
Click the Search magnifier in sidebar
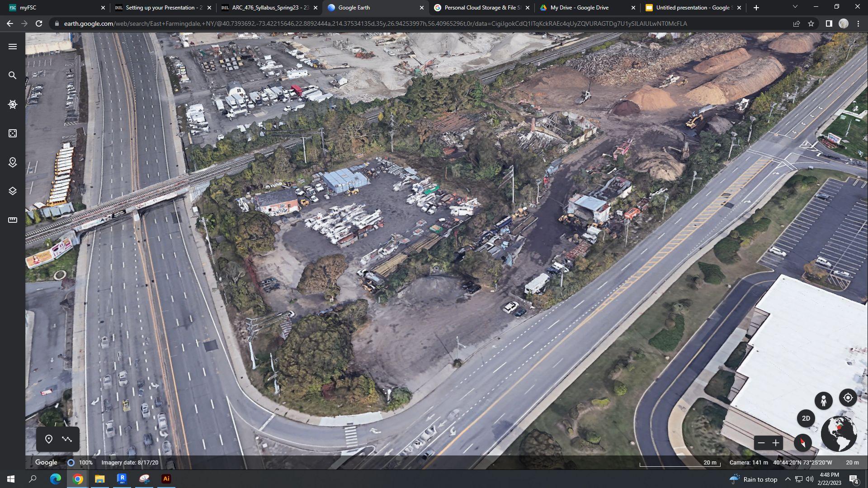pos(13,75)
